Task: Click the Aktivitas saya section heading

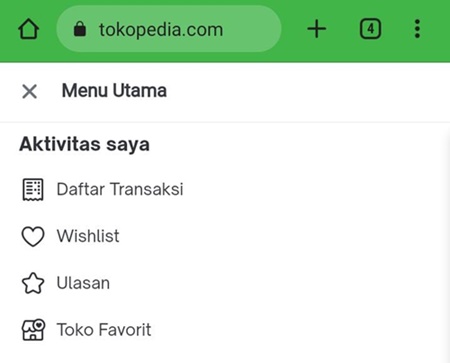Action: tap(84, 144)
